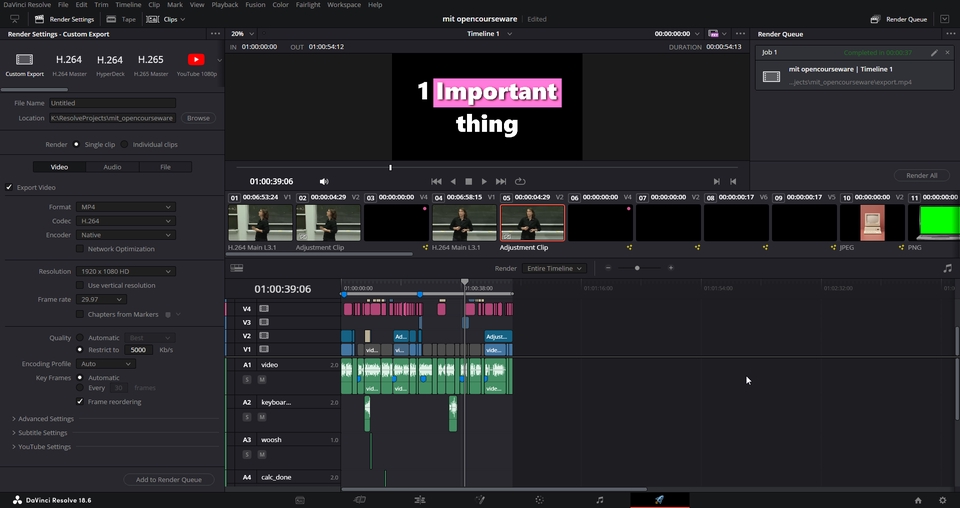Enable Chapters from Markers checkbox
The image size is (960, 508).
[x=80, y=314]
